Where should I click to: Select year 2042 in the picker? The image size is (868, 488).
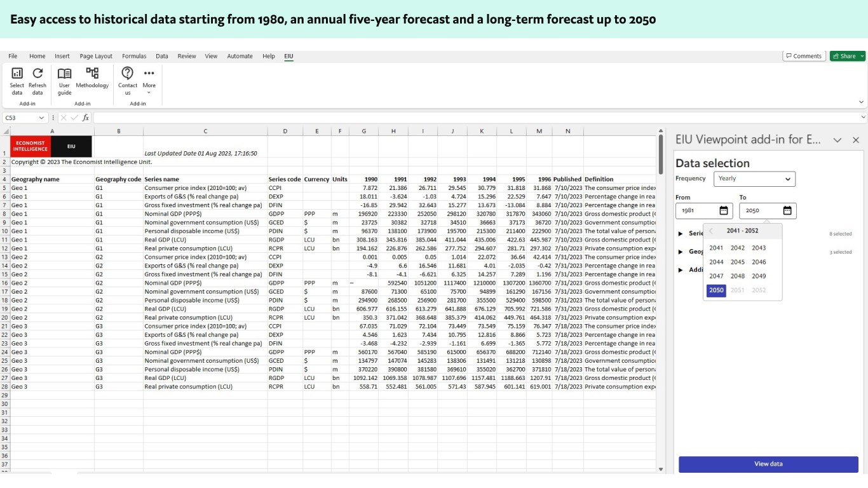click(x=738, y=248)
